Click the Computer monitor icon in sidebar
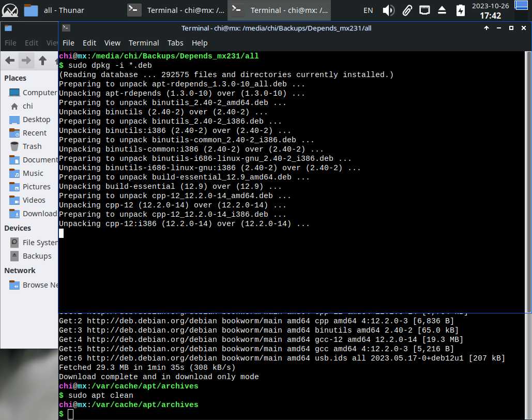This screenshot has width=532, height=420. coord(14,93)
